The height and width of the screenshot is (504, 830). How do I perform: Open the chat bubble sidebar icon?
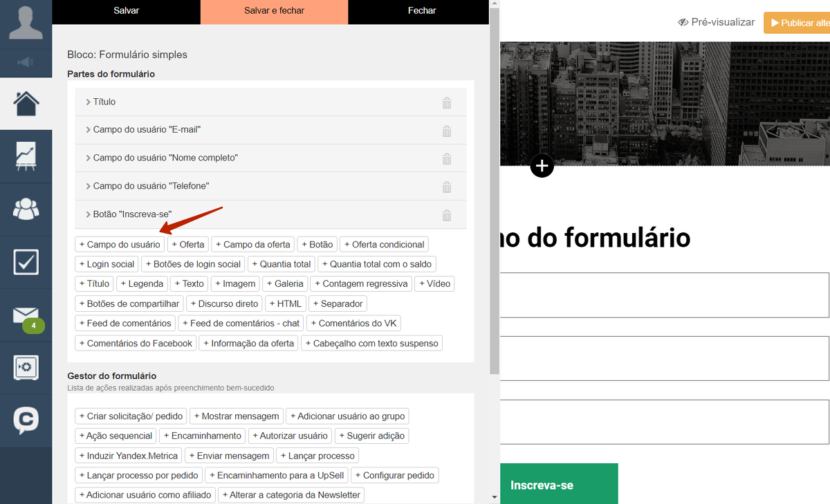pos(26,420)
